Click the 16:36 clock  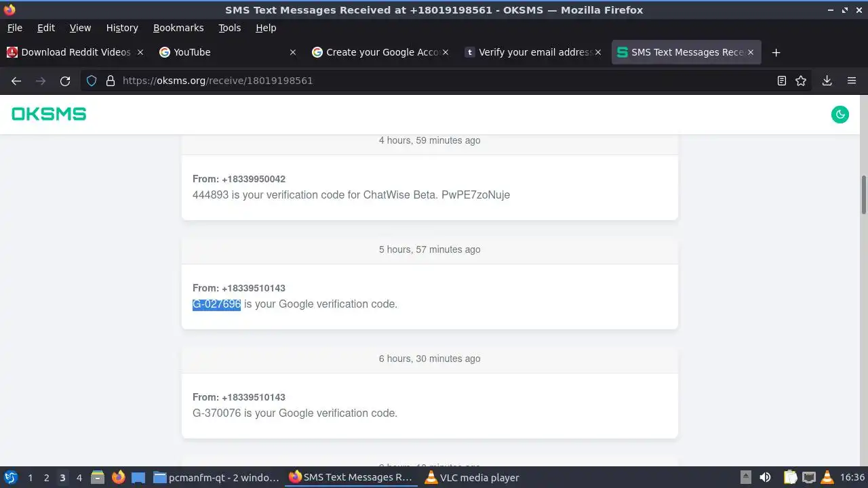point(852,477)
